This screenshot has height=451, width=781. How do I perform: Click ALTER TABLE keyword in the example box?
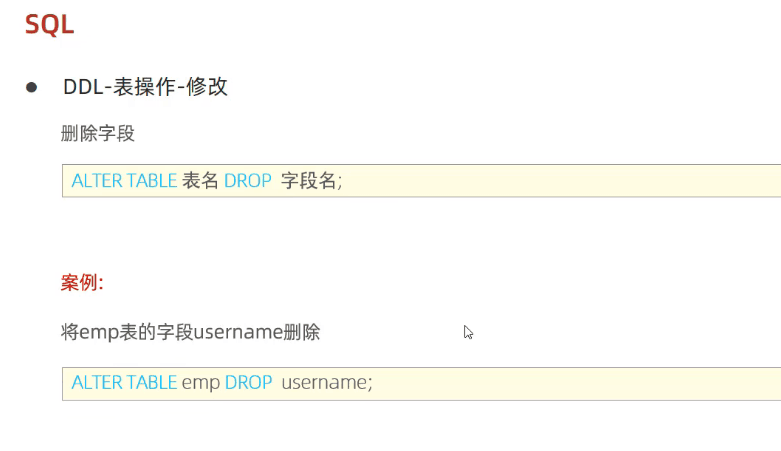[x=124, y=383]
